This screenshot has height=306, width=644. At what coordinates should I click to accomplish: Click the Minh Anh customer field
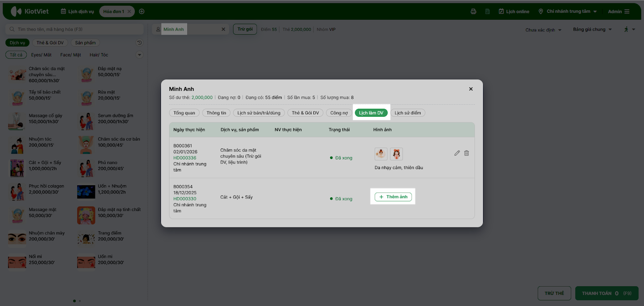point(190,29)
